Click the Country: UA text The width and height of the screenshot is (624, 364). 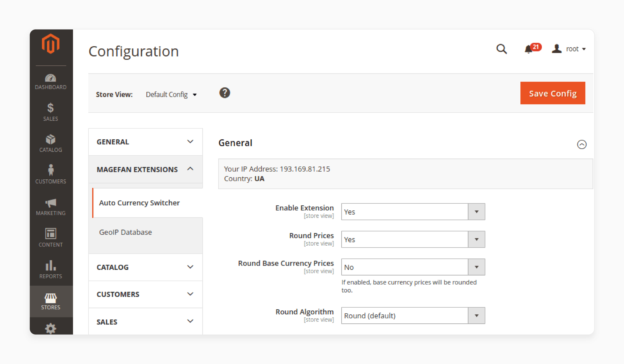click(x=244, y=178)
